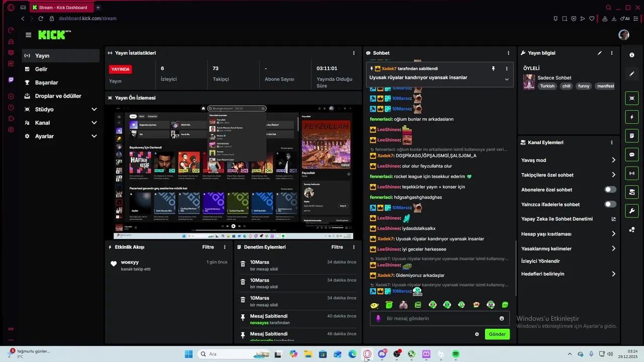This screenshot has height=362, width=644.
Task: Open Sohbet panel three-dot menu
Action: (x=508, y=53)
